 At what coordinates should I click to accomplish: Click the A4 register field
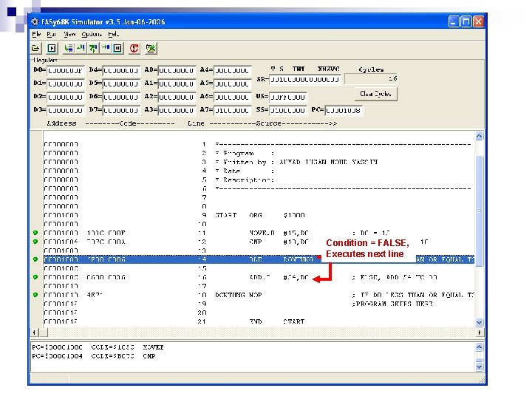point(233,71)
